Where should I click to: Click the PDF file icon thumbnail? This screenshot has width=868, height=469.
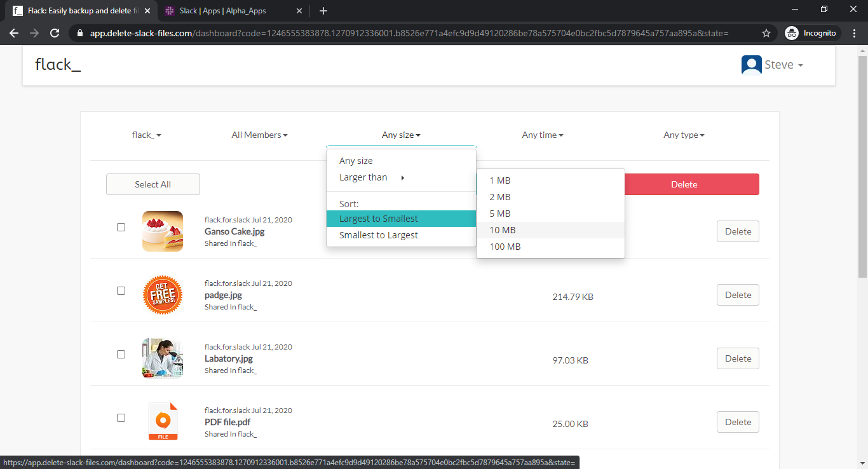click(163, 421)
